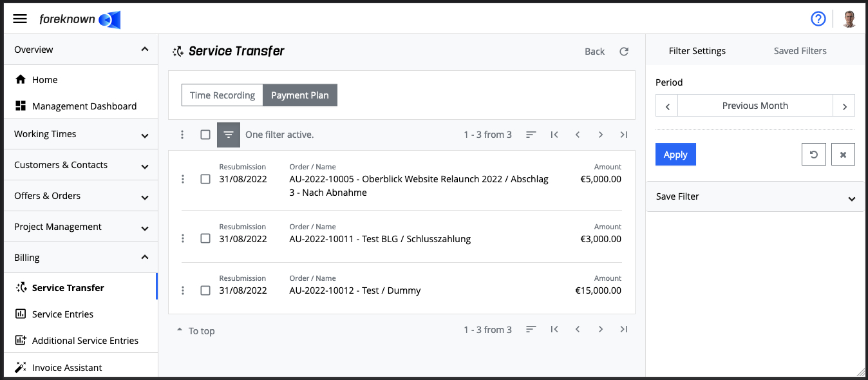Jump to first page in the bottom pager
868x380 pixels.
554,329
